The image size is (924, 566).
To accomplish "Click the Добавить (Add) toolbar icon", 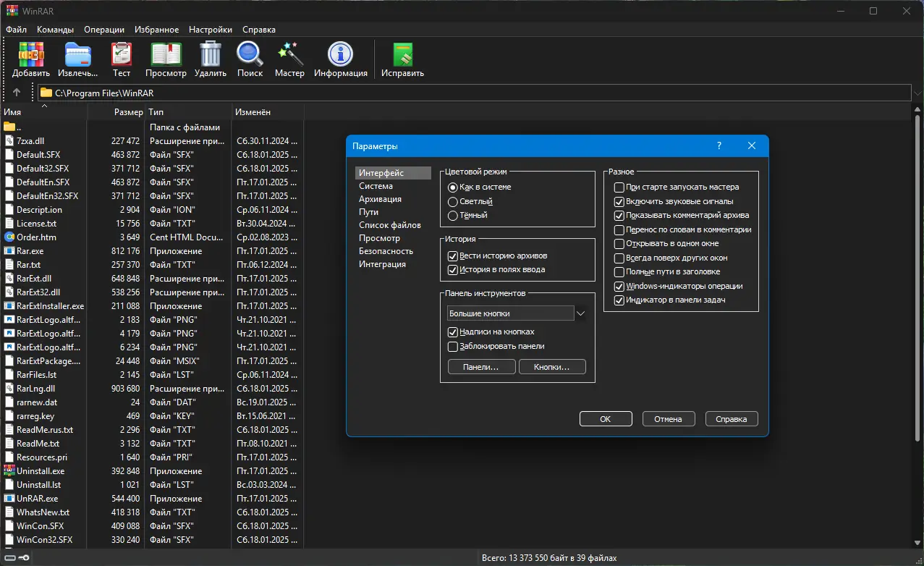I will click(x=31, y=55).
